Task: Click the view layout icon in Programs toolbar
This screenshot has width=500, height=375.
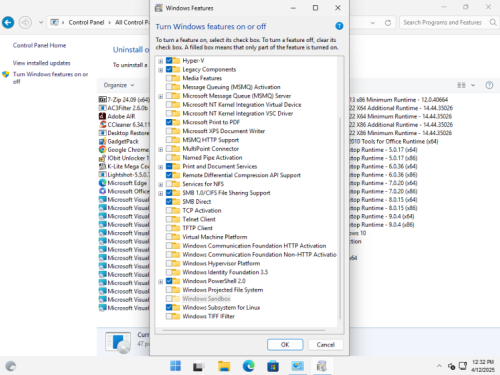Action: [461, 85]
